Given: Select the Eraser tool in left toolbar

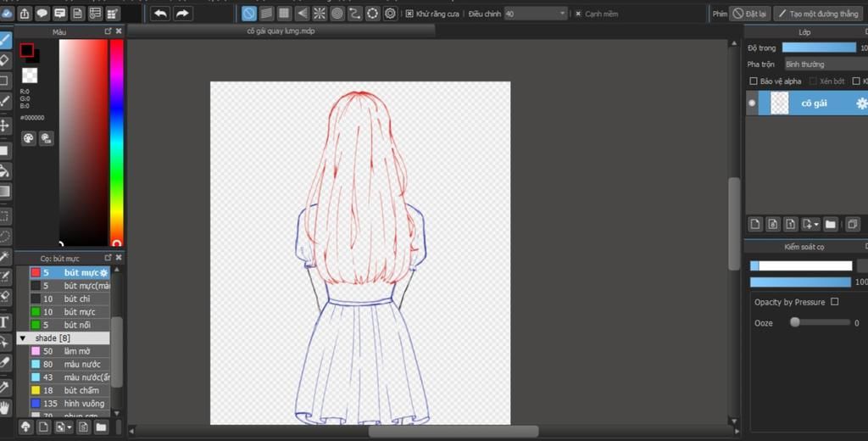Looking at the screenshot, I should tap(5, 60).
